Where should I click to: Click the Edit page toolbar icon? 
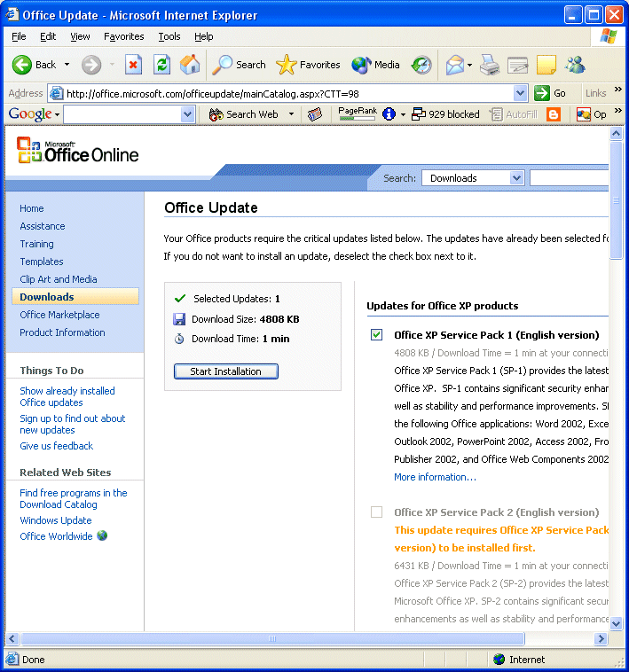(517, 65)
